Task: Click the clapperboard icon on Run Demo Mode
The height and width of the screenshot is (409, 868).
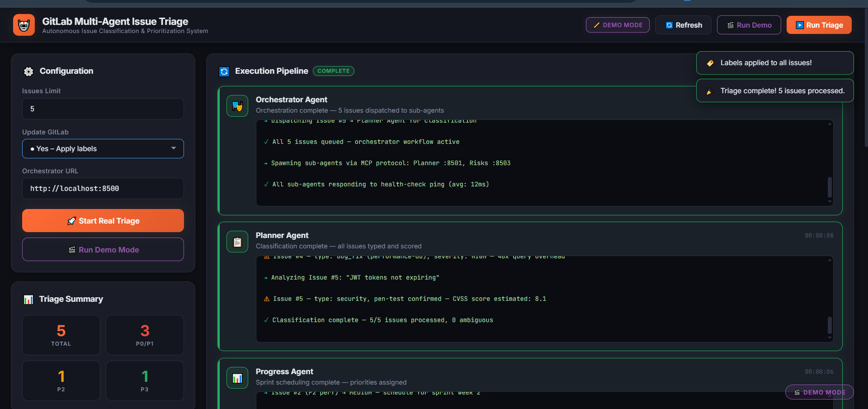Action: (x=72, y=250)
